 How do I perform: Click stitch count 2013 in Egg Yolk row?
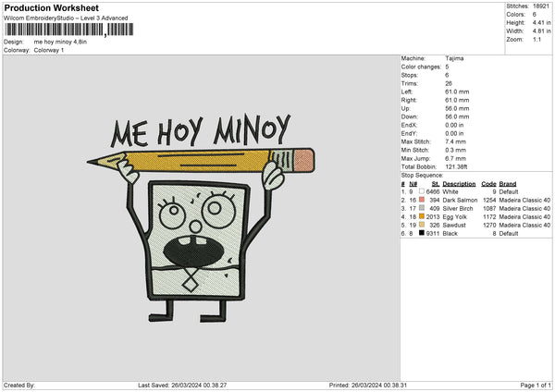click(433, 217)
